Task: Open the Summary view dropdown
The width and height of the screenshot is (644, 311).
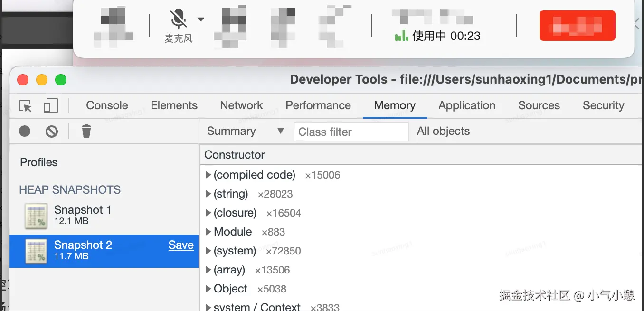Action: pos(245,132)
